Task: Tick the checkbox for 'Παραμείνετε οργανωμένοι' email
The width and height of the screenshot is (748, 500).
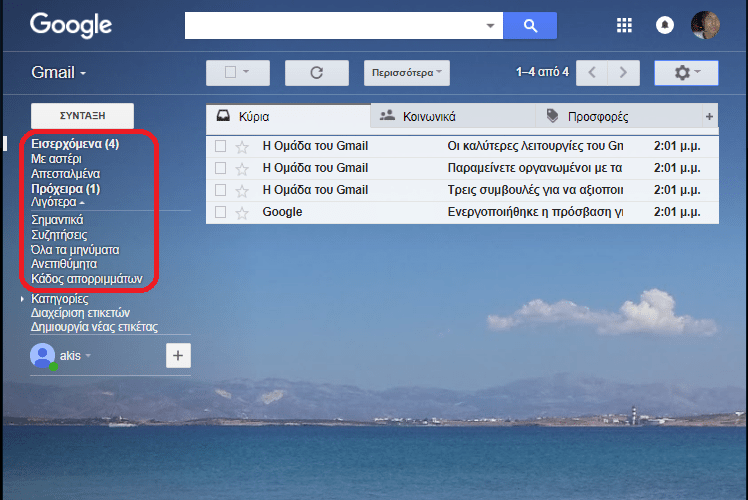Action: pyautogui.click(x=220, y=168)
